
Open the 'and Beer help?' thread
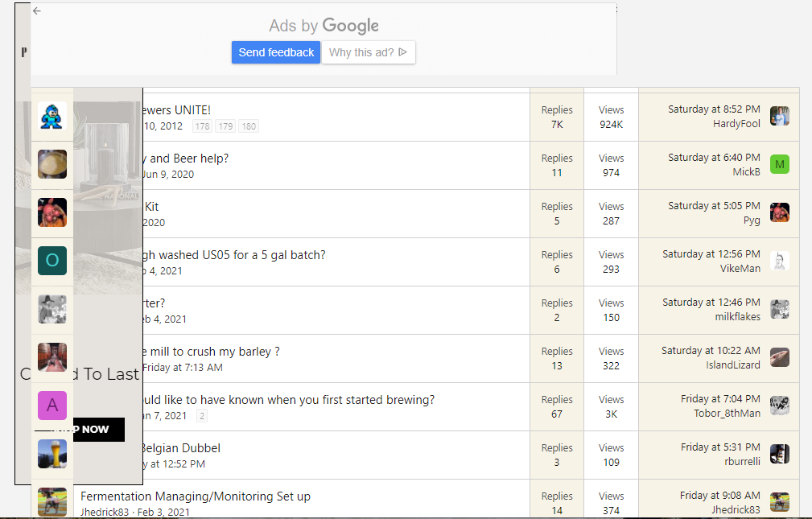pyautogui.click(x=186, y=159)
